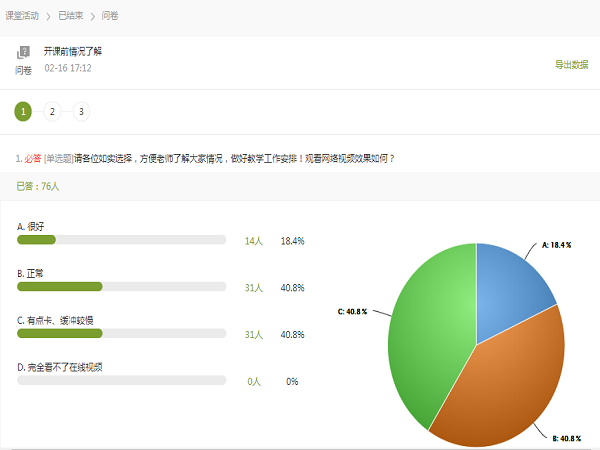This screenshot has width=600, height=450.
Task: Click progress bar for option A 很好
Action: [122, 240]
